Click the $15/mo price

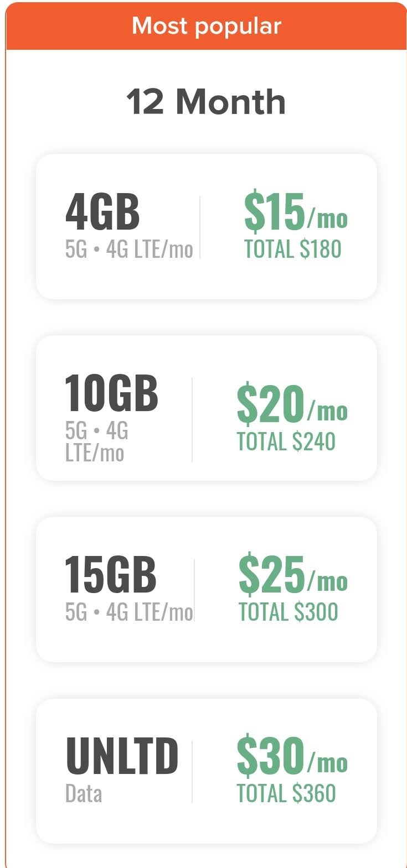295,213
